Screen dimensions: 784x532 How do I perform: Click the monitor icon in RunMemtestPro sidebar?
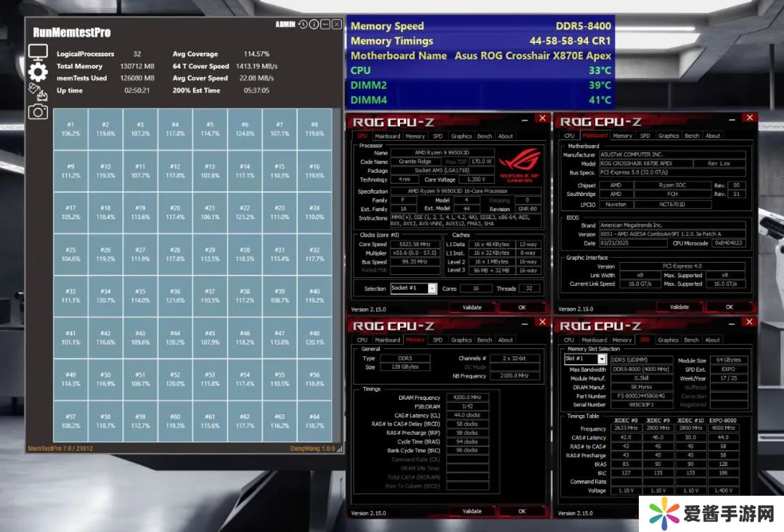38,52
